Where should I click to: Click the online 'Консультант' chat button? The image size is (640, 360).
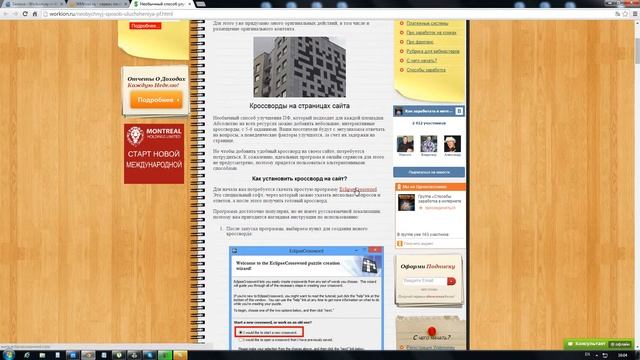598,344
